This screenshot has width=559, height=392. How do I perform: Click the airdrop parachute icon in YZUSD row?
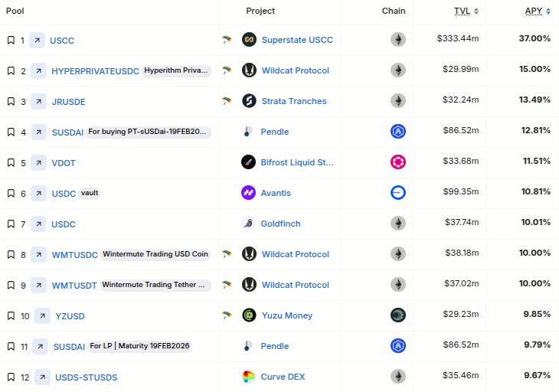tap(227, 315)
